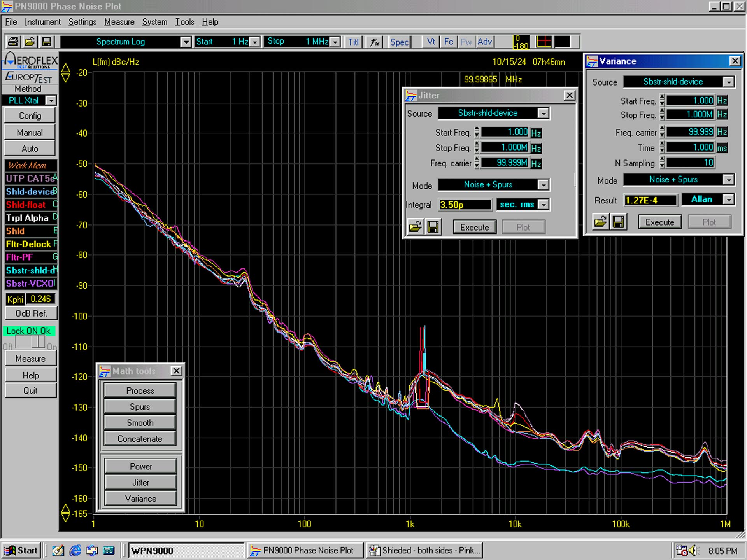The image size is (747, 560).
Task: Toggle the Work Mem trace
Action: click(31, 165)
